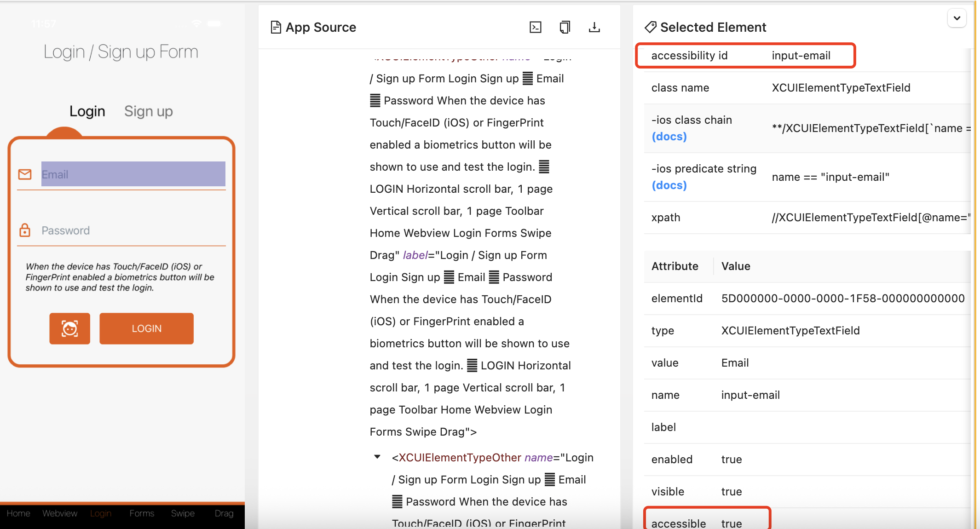Click the lock icon beside Password
The image size is (980, 529).
click(x=25, y=230)
